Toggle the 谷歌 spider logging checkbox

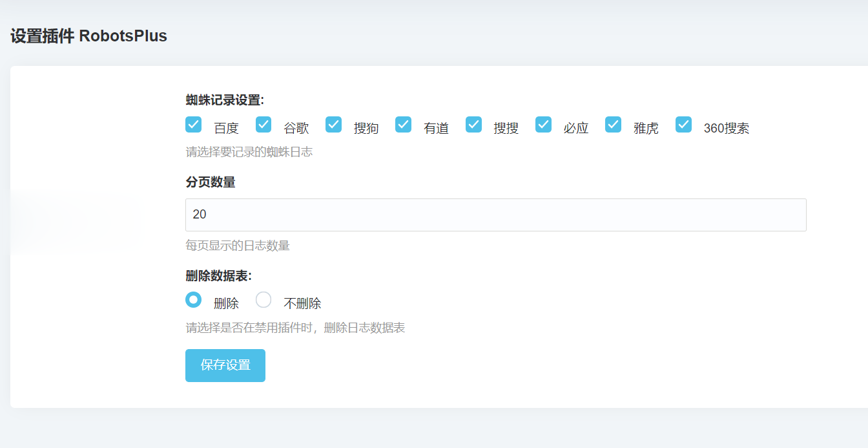263,124
